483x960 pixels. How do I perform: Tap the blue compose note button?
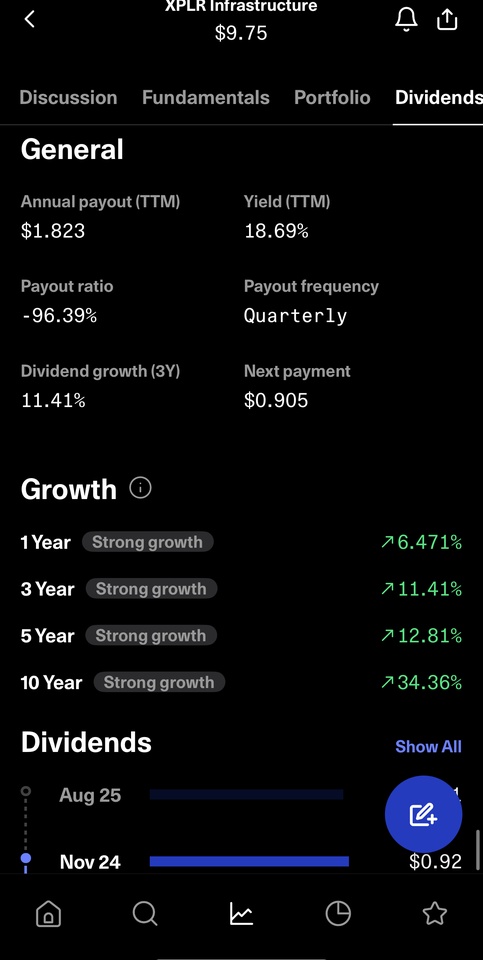424,814
